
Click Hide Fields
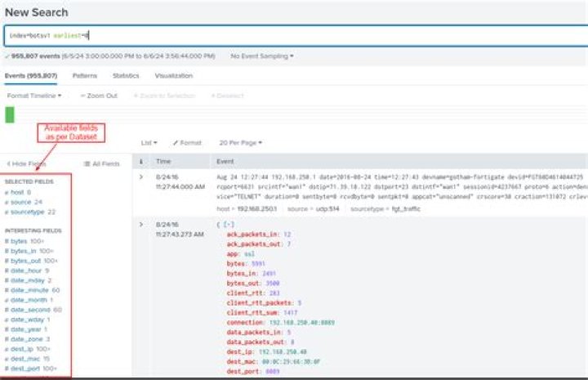point(26,163)
